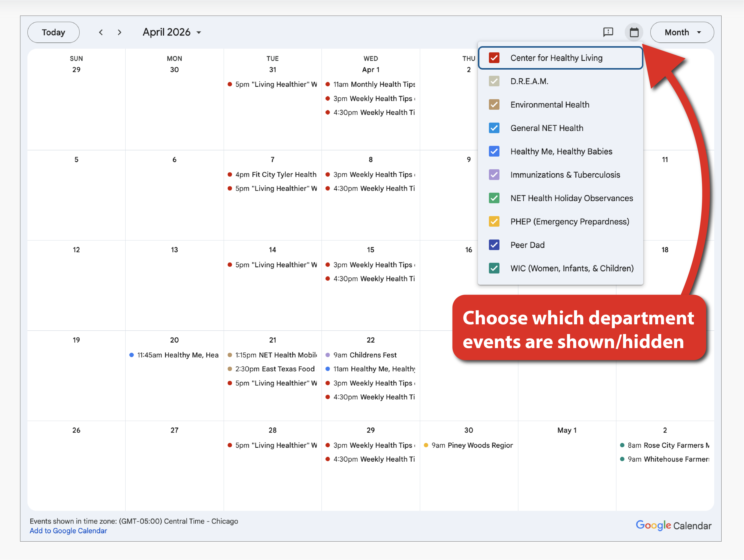This screenshot has height=560, width=744.
Task: Hide General NET Health events
Action: [494, 128]
